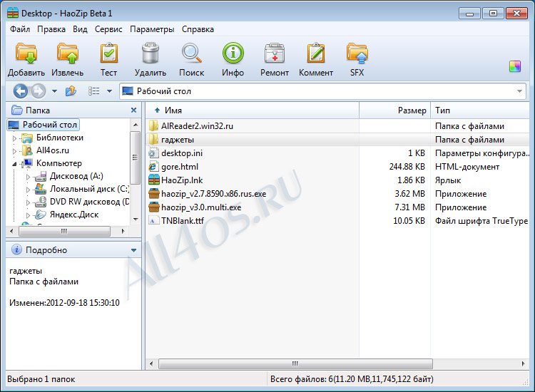Open the Правка menu
The width and height of the screenshot is (535, 392).
(51, 29)
